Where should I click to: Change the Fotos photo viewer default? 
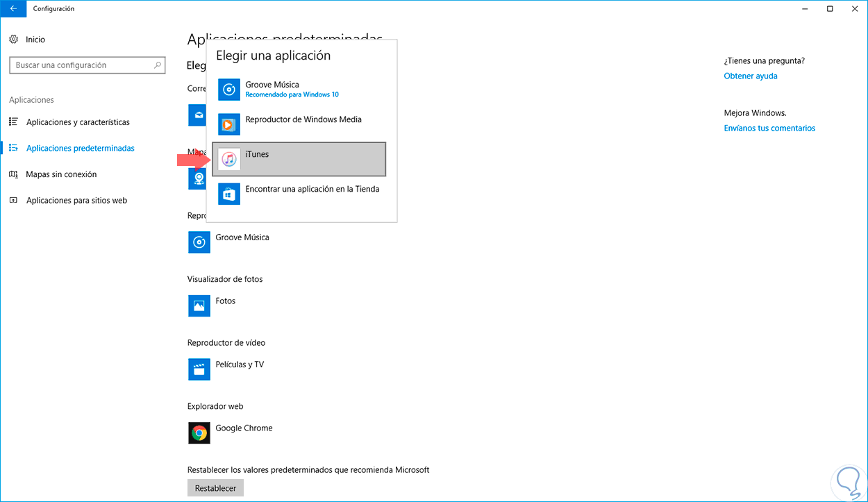pos(212,306)
